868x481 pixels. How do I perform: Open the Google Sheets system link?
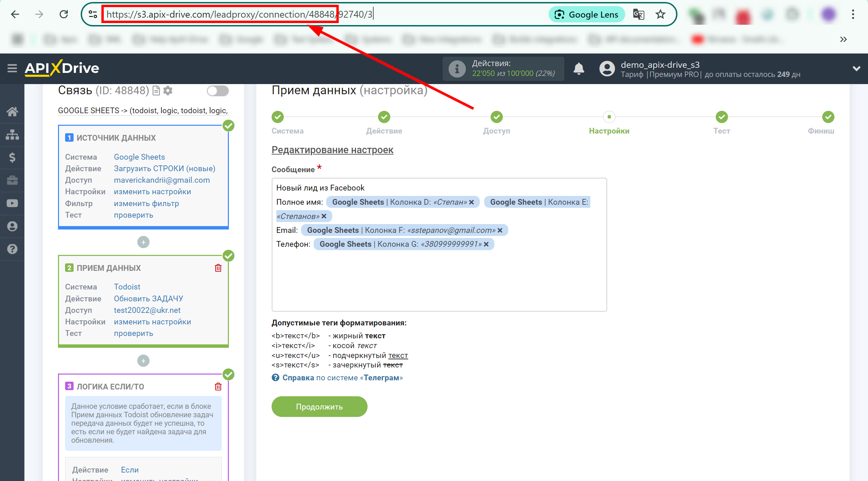[x=139, y=157]
